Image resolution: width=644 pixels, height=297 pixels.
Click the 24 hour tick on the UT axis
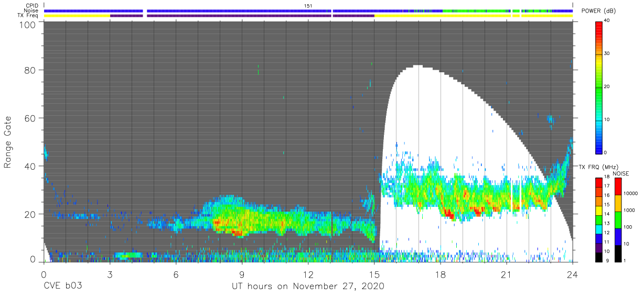click(x=572, y=274)
